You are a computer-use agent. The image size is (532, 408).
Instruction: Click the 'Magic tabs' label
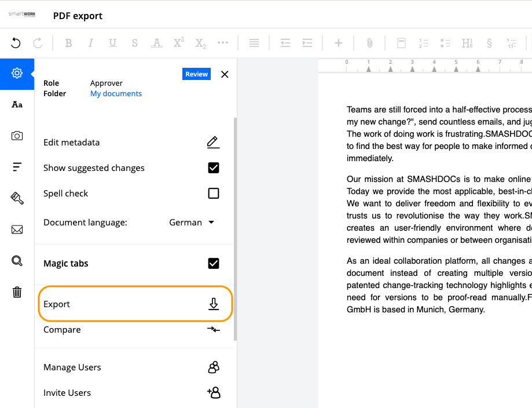tap(66, 263)
